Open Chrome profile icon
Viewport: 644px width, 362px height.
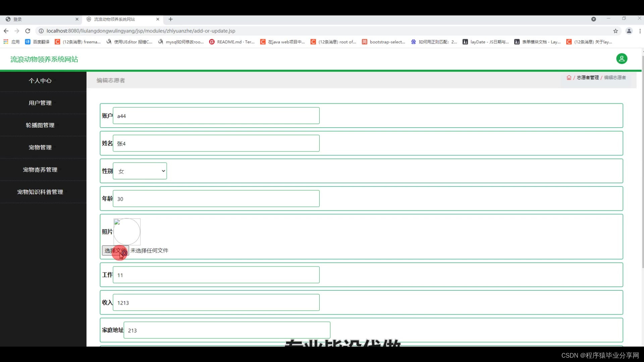[629, 31]
